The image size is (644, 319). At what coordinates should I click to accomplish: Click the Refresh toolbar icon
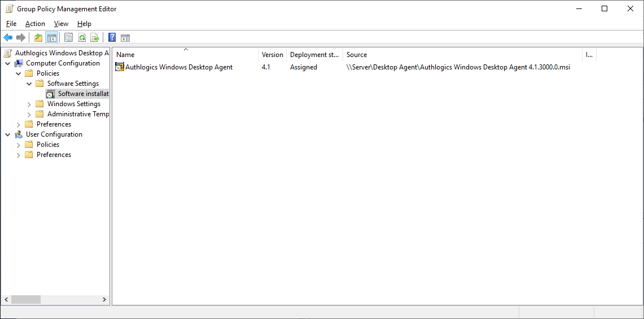(x=82, y=38)
